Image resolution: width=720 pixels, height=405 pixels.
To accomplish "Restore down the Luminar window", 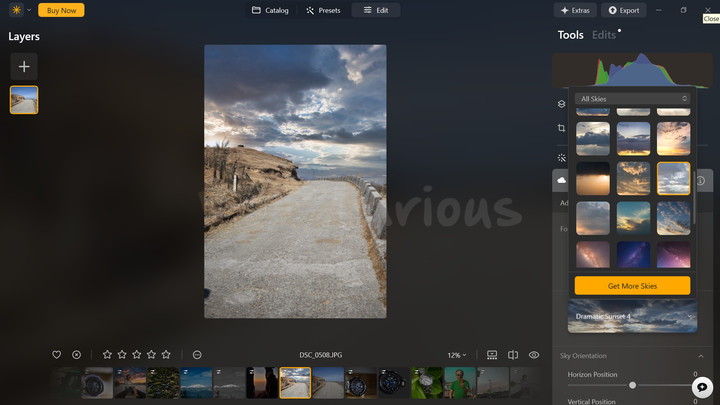I will (683, 10).
